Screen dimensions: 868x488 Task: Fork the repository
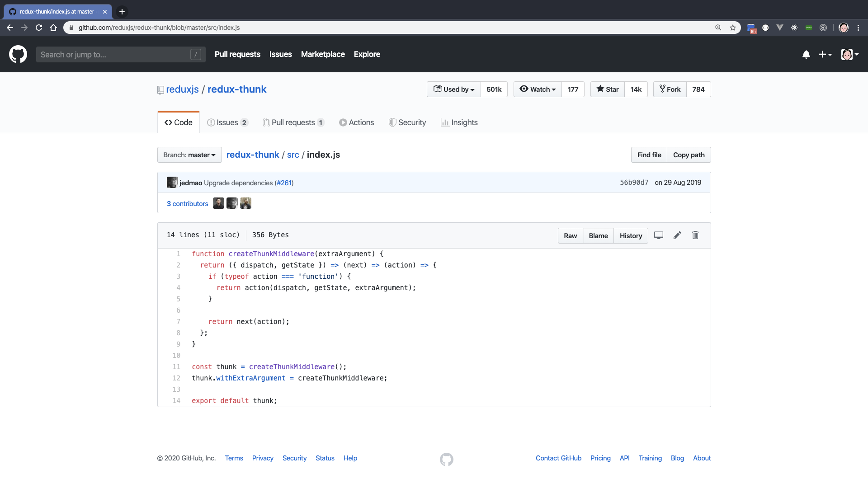(x=670, y=89)
